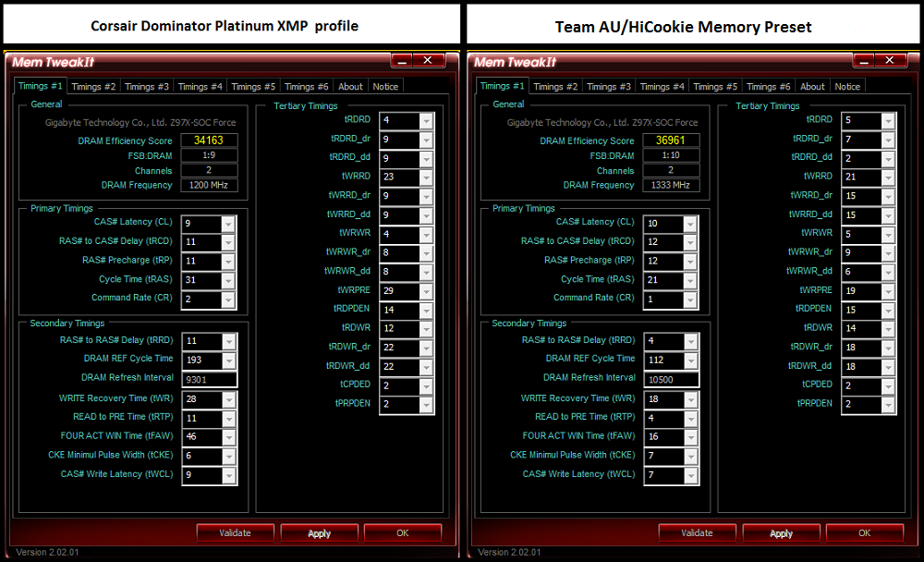
Task: Open tPRPDEN dropdown in Corsair window
Action: [426, 405]
